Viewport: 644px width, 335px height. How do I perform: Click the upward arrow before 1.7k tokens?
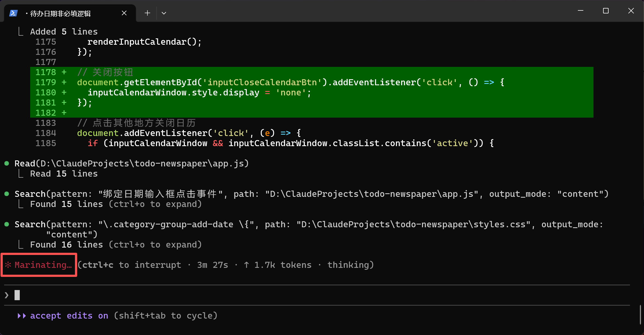click(246, 265)
